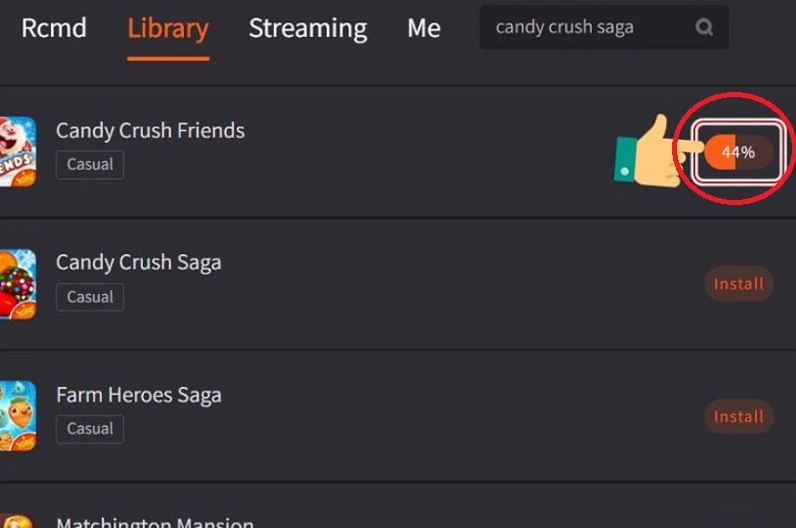Click the search magnifier icon

[705, 28]
